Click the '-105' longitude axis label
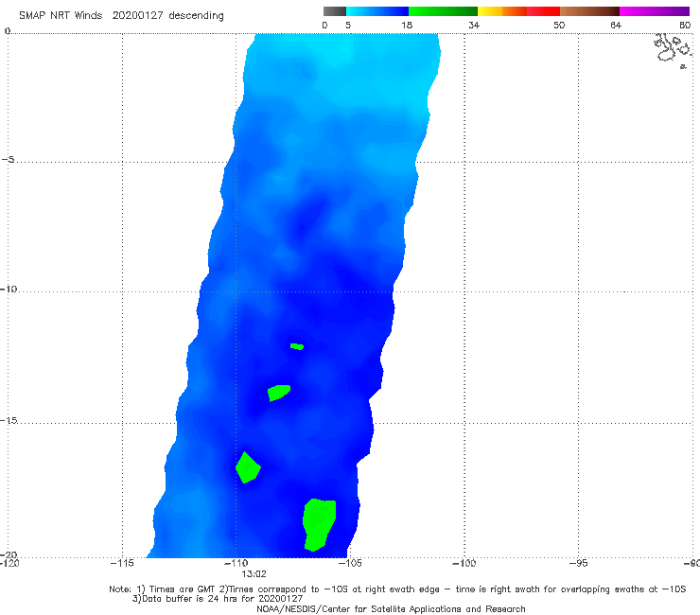Viewport: 700px width, 615px height. (350, 563)
